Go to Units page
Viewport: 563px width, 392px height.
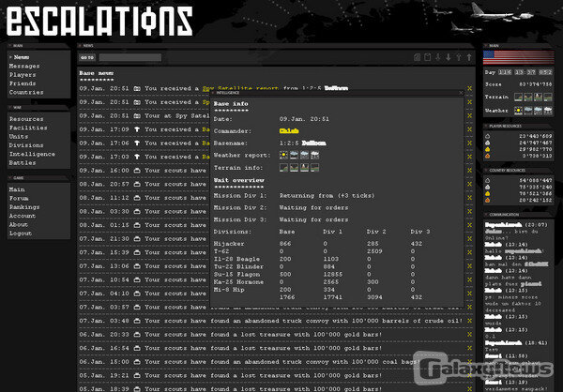coord(19,136)
